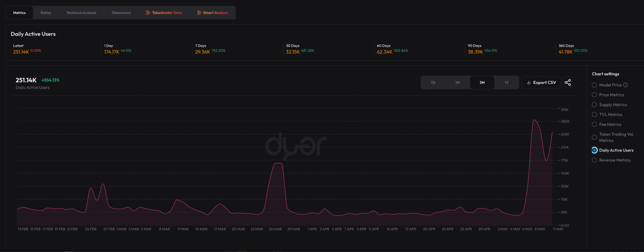The image size is (644, 252).
Task: Click the 554.13% change beside 251.14K chart header
Action: 50,80
